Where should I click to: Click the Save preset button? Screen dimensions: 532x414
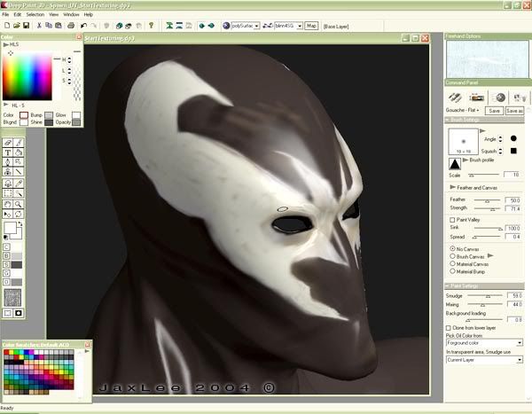[495, 111]
